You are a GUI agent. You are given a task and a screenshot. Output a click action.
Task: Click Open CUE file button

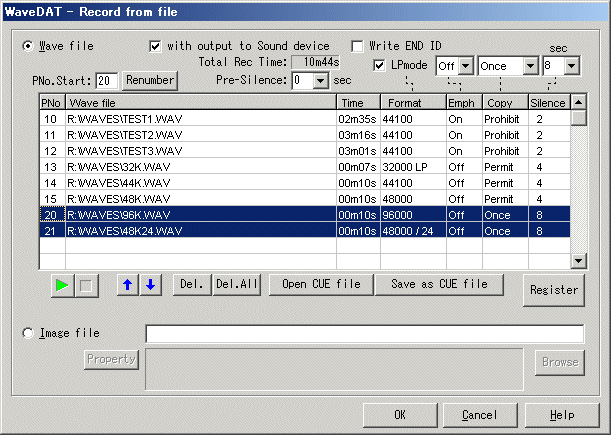321,285
